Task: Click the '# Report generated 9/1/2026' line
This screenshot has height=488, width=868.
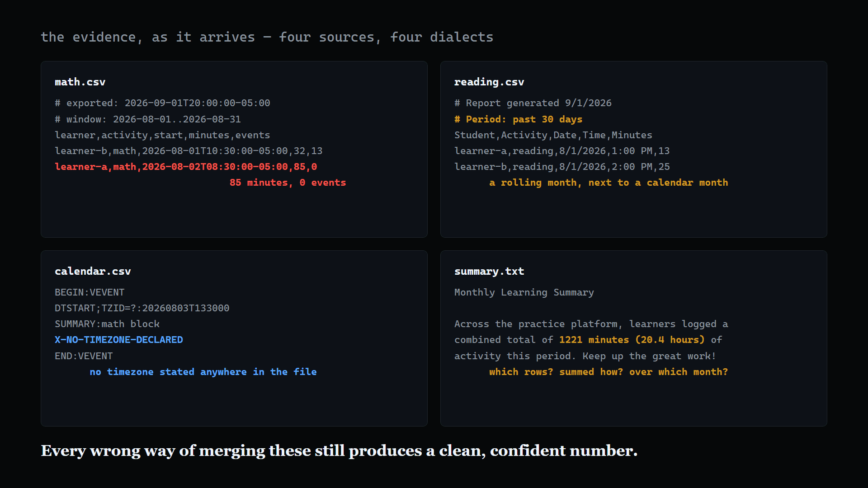Action: tap(533, 103)
